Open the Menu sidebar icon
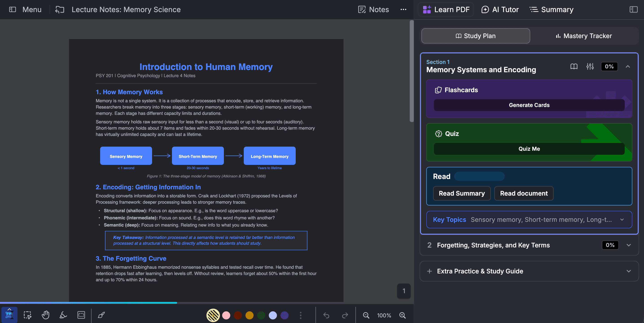This screenshot has height=323, width=644. tap(13, 9)
